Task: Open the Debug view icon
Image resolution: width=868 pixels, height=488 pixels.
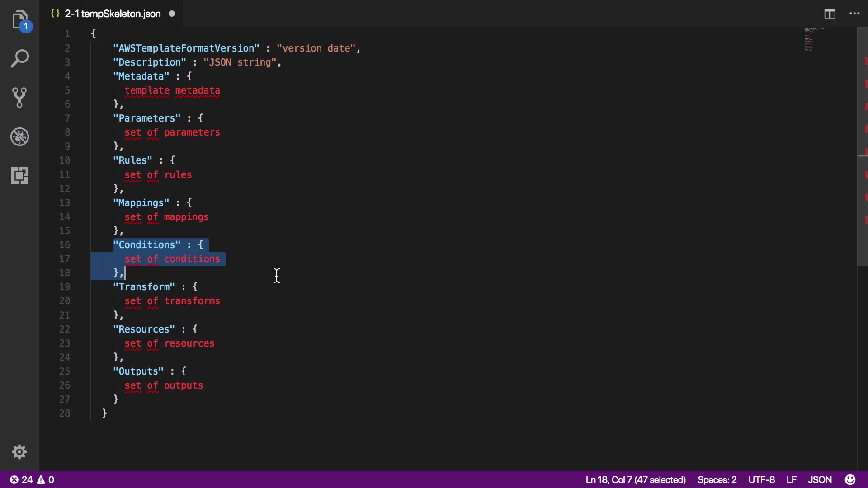Action: click(19, 136)
